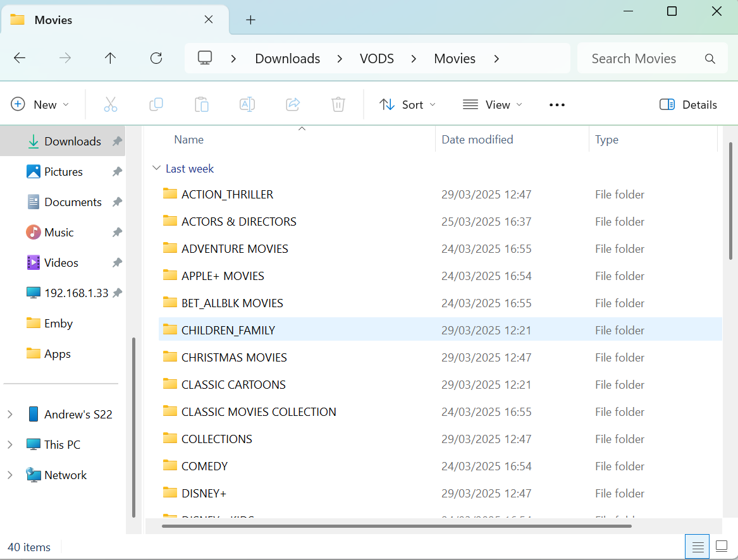Screen dimensions: 738x560
Task: Click the Cut scissors icon
Action: click(111, 105)
